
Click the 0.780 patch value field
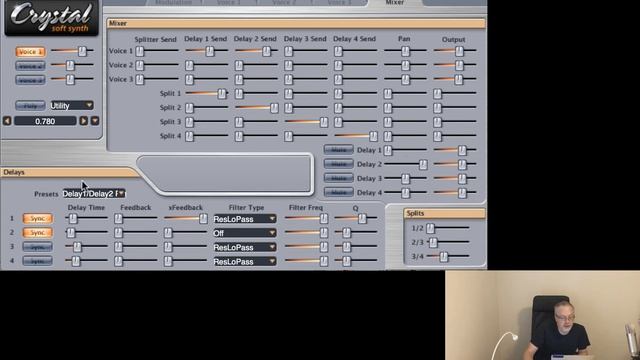[x=45, y=121]
